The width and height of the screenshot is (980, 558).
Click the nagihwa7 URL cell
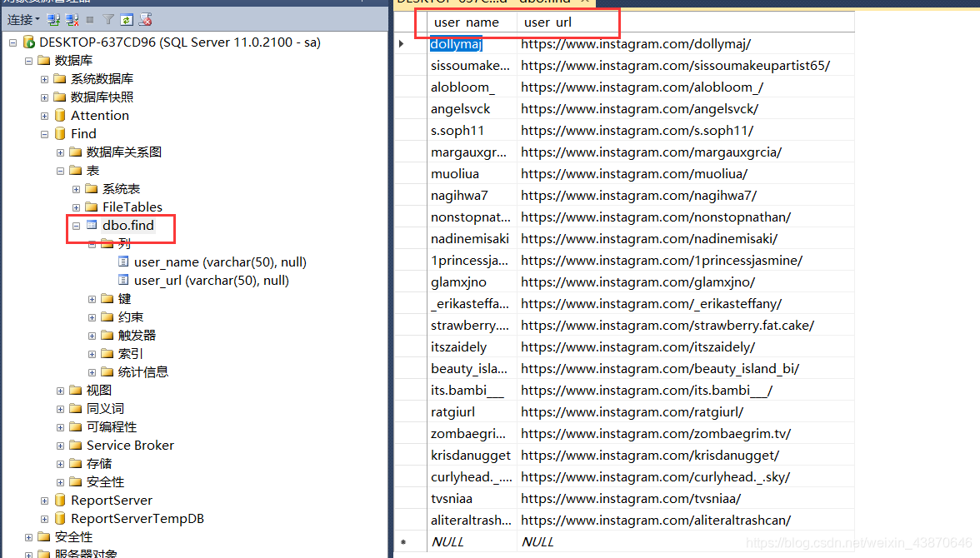686,196
